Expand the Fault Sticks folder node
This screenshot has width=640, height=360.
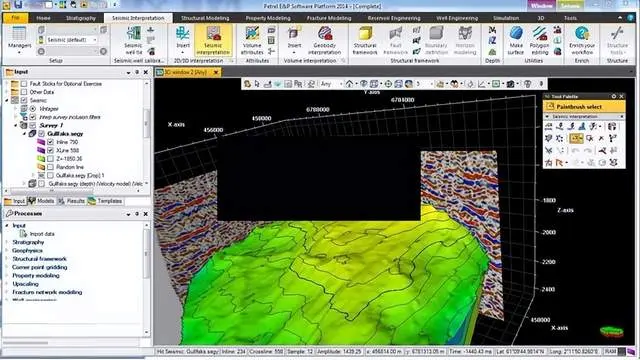[x=7, y=84]
